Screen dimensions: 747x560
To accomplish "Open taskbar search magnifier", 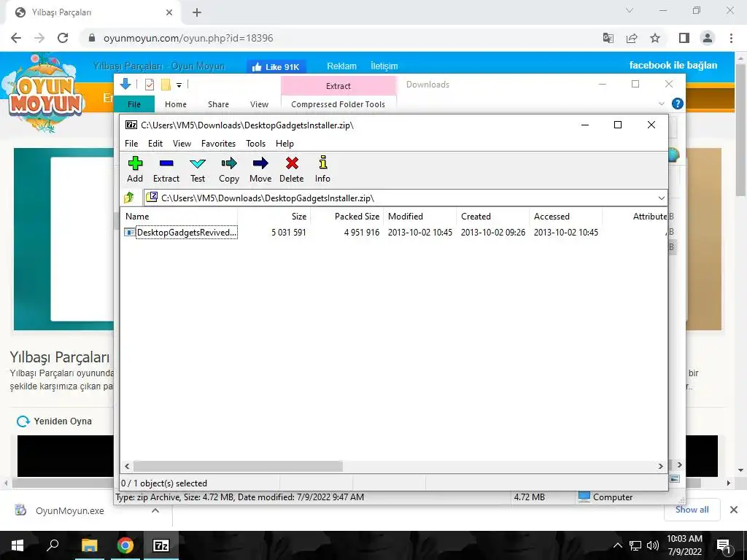I will point(53,545).
